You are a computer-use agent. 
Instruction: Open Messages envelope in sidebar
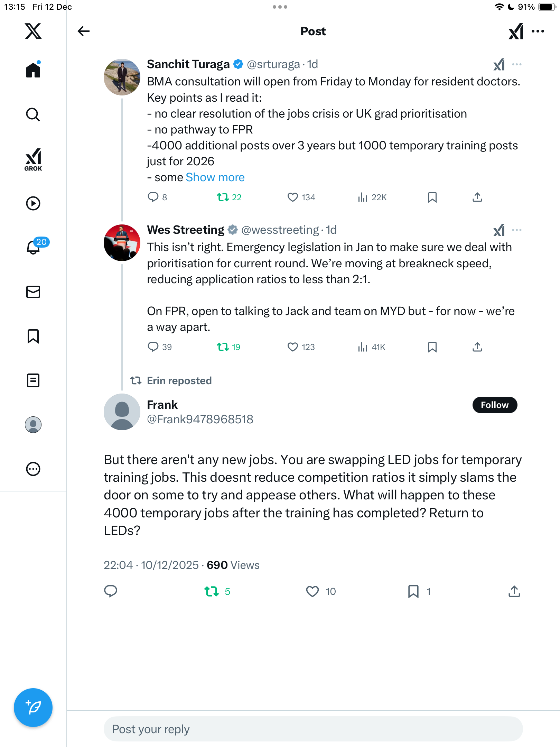pyautogui.click(x=33, y=292)
